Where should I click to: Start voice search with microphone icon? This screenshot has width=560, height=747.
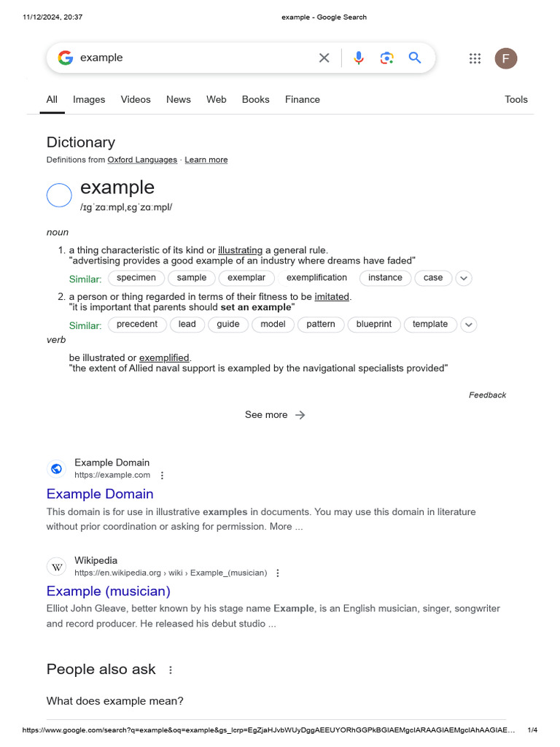point(358,58)
